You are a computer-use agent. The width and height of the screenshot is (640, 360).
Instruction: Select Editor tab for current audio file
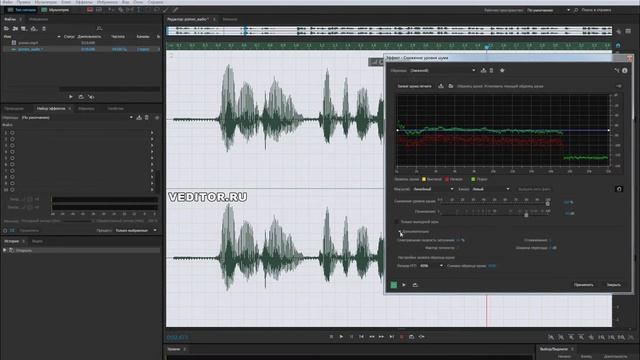point(188,19)
